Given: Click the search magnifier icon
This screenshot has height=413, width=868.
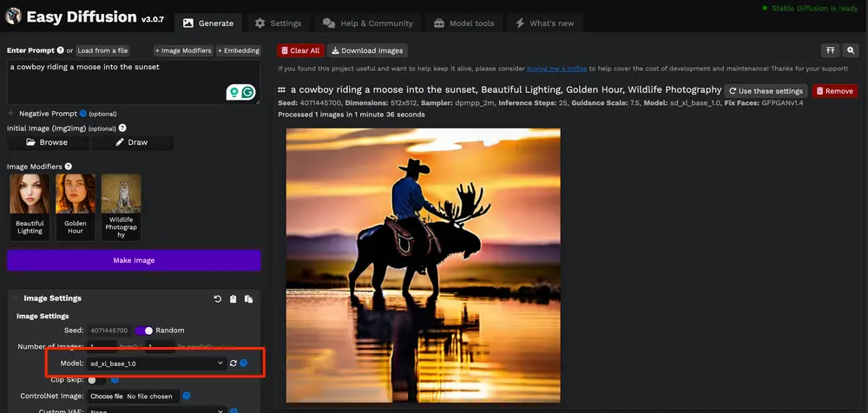Looking at the screenshot, I should tap(852, 51).
